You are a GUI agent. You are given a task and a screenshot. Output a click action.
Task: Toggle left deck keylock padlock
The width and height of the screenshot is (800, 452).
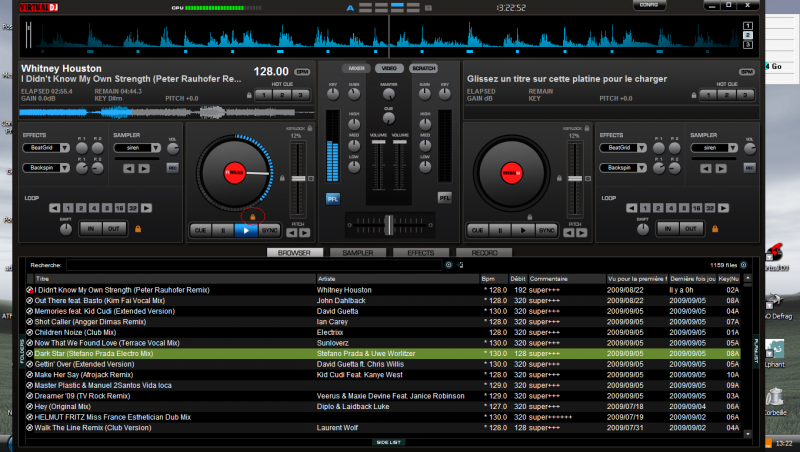[310, 129]
